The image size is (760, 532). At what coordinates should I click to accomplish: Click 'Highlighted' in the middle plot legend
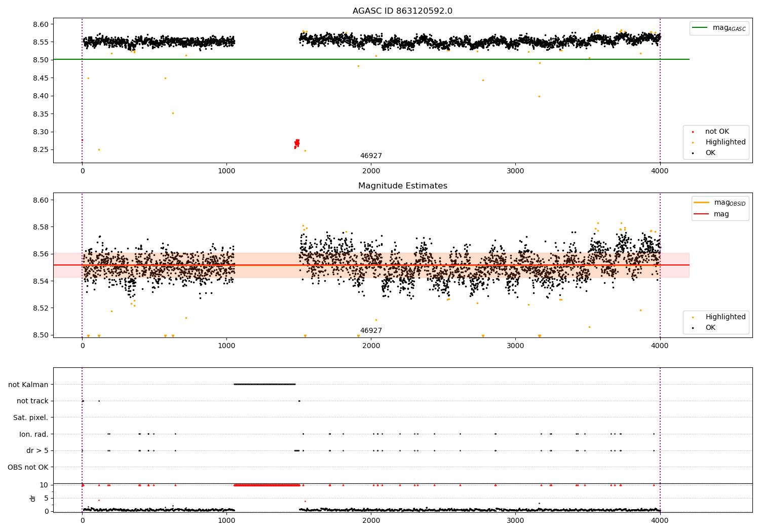coord(726,317)
